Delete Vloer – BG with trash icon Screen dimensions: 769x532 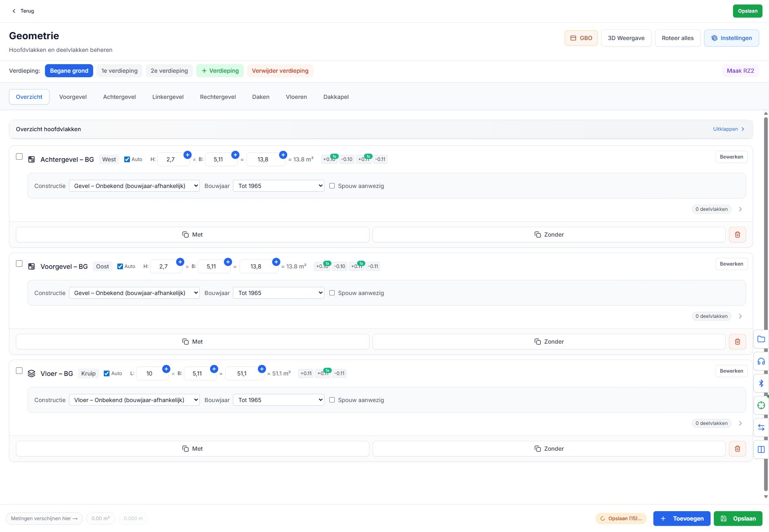(737, 449)
